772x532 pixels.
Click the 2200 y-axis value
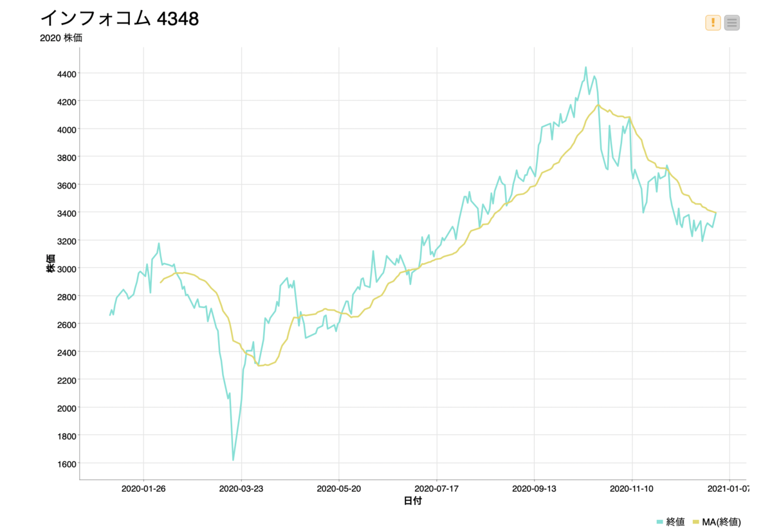point(67,380)
